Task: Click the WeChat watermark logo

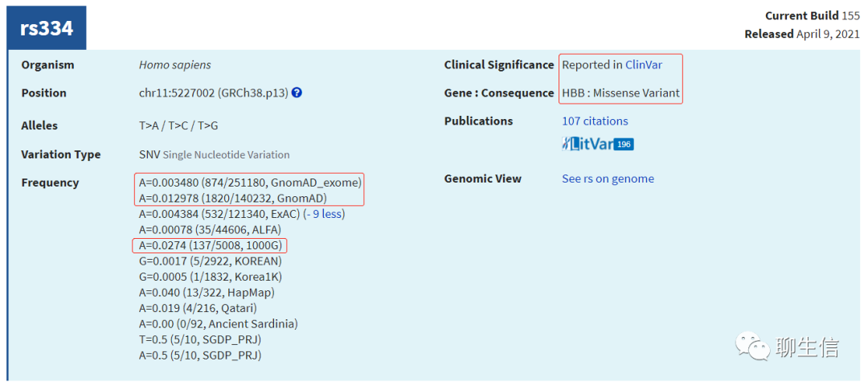Action: (752, 347)
